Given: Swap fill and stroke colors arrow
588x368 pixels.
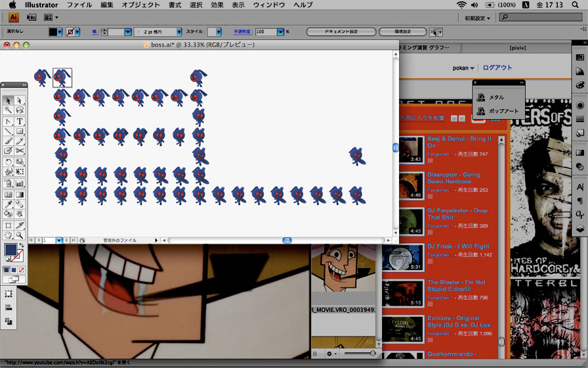Looking at the screenshot, I should pos(22,245).
